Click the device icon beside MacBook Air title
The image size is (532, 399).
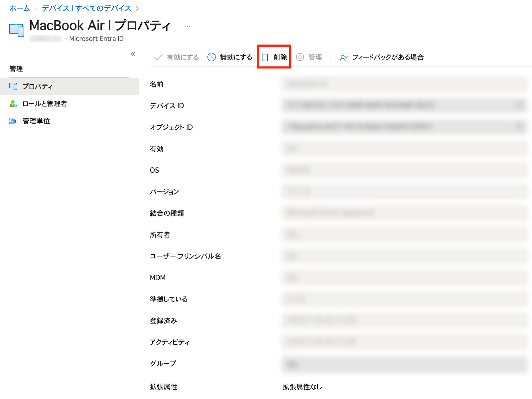[x=17, y=30]
